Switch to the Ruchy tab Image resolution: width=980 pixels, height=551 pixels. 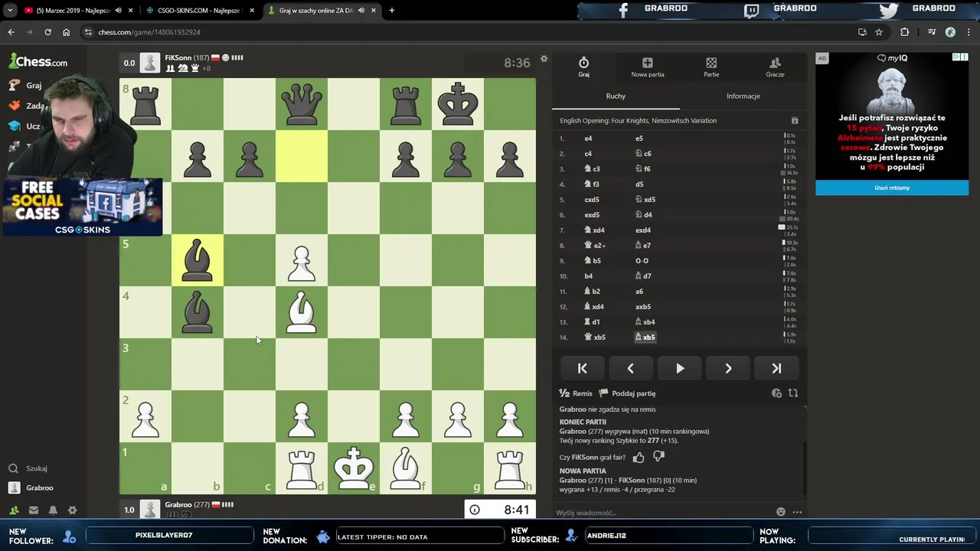click(x=616, y=96)
